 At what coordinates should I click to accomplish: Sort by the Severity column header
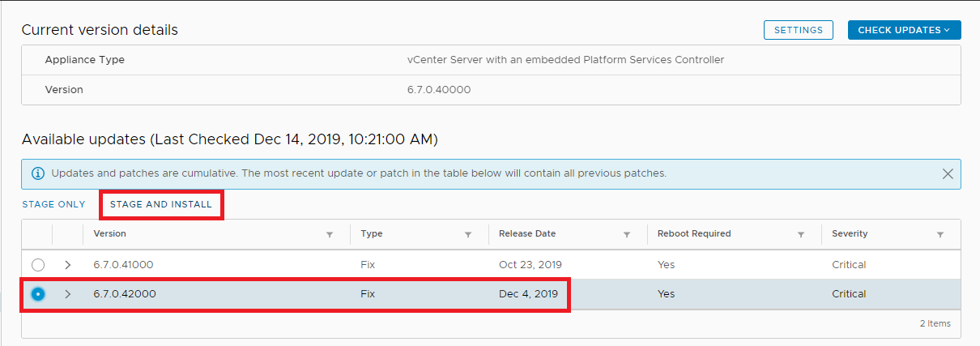pyautogui.click(x=850, y=233)
